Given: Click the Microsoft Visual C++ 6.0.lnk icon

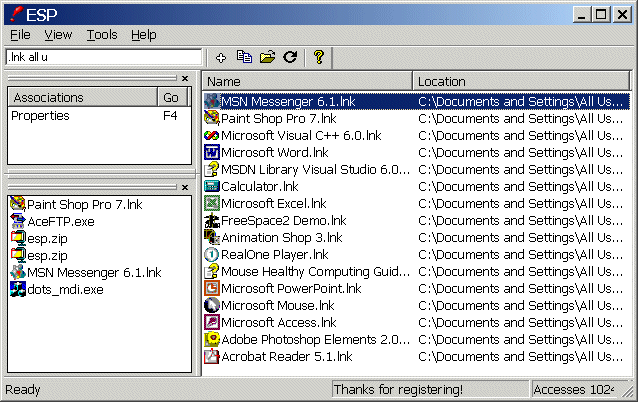Looking at the screenshot, I should (212, 135).
